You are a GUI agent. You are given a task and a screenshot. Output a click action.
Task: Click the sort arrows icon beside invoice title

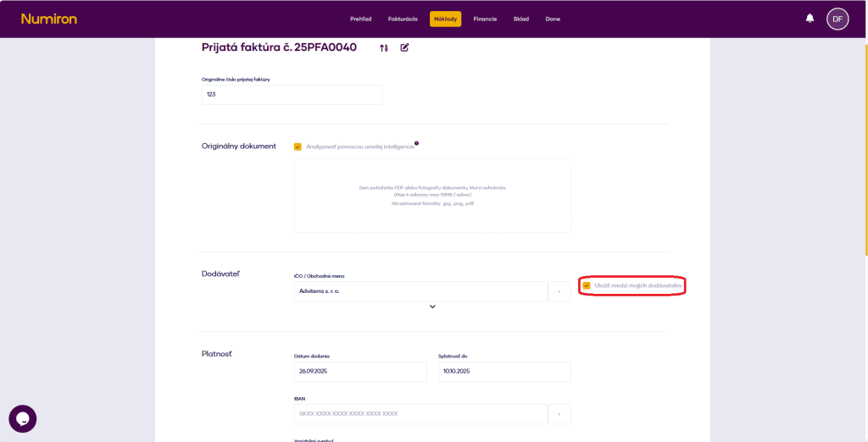pos(384,47)
